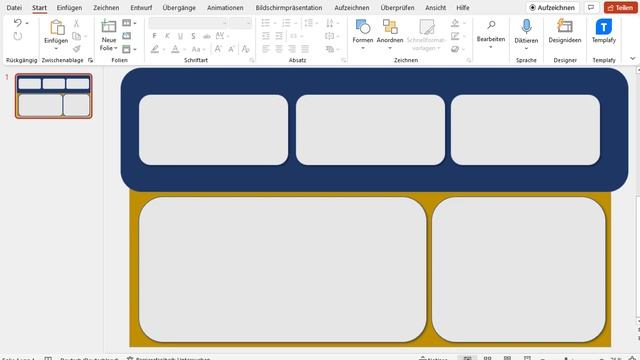Switch to the Übergänge tab
The height and width of the screenshot is (360, 640).
[x=179, y=8]
